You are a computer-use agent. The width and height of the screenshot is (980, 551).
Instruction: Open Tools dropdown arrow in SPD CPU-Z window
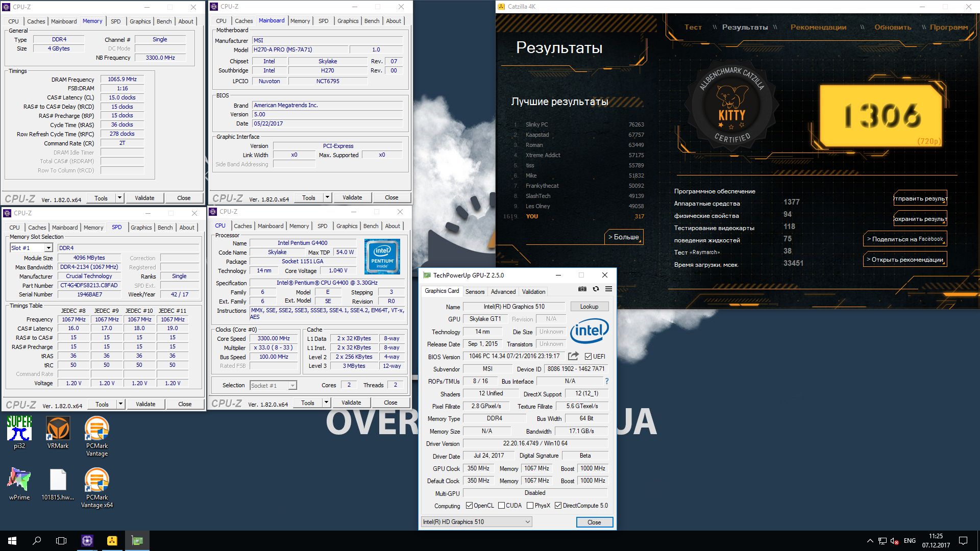click(x=120, y=404)
